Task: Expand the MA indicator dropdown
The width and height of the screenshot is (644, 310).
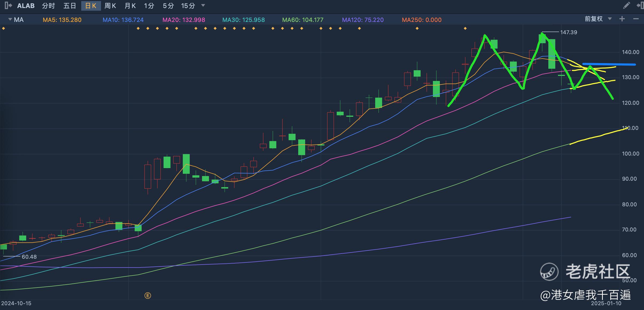Action: pyautogui.click(x=10, y=20)
